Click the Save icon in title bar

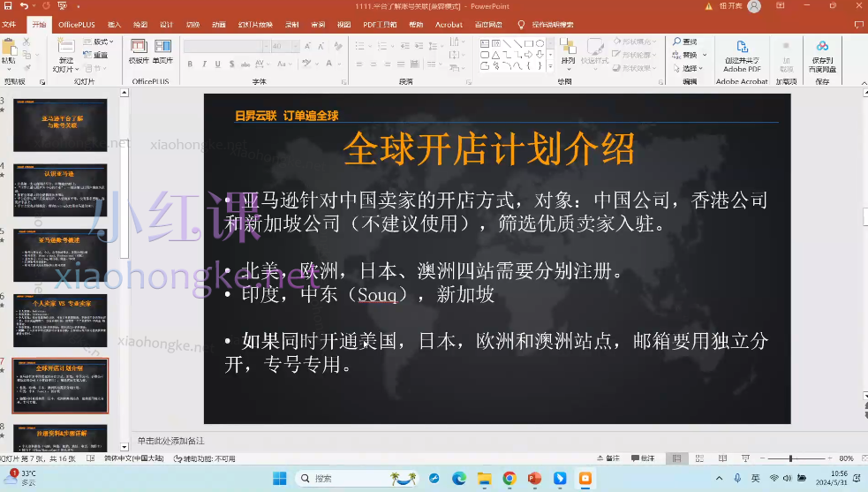coord(8,6)
